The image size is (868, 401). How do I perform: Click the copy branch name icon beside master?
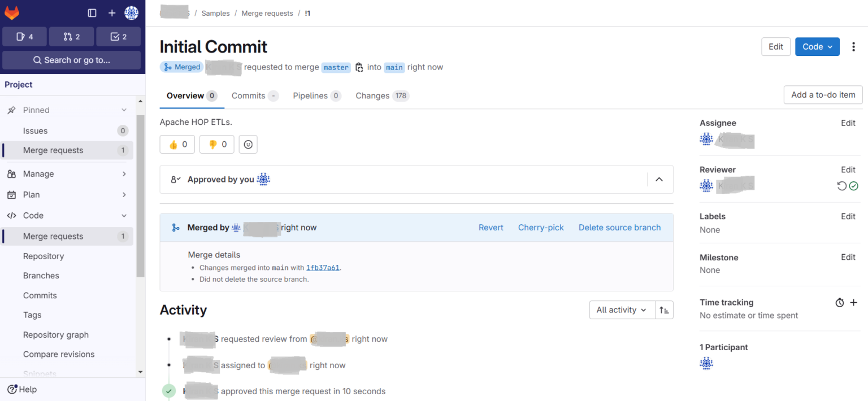359,67
